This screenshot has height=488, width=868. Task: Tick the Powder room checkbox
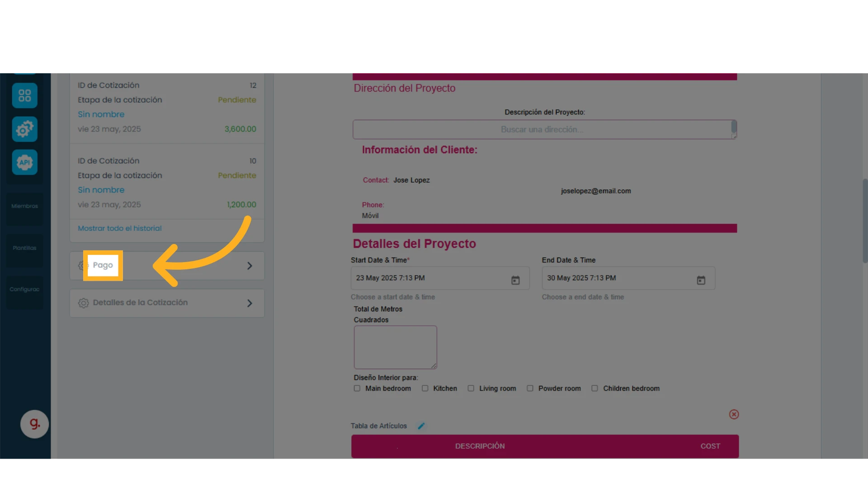pos(530,388)
